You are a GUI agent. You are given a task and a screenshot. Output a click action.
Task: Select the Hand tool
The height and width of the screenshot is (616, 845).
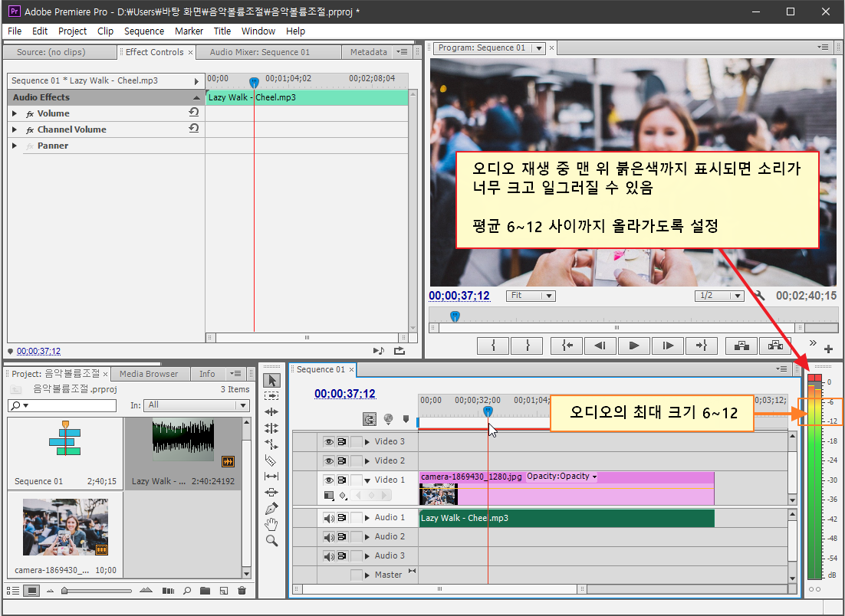[271, 525]
